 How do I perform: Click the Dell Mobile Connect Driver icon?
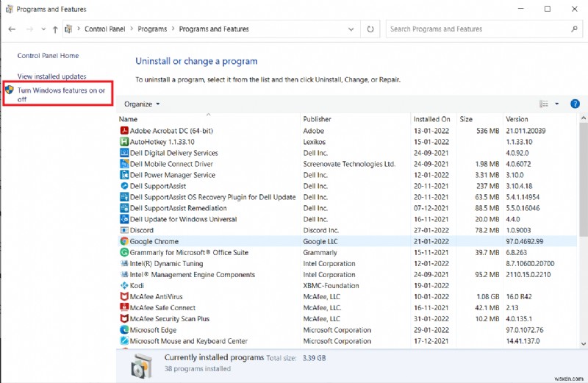pos(124,164)
